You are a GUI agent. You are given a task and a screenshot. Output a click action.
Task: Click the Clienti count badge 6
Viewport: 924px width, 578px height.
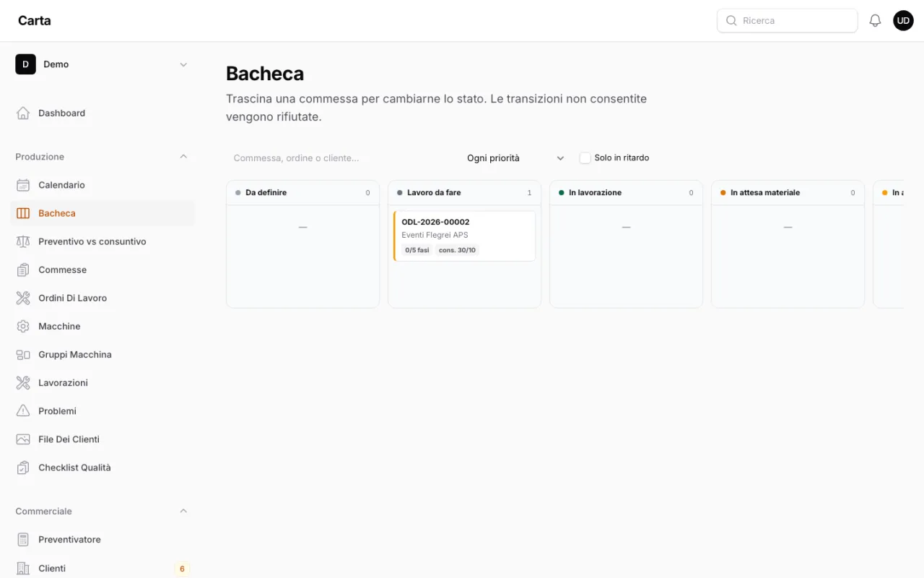[x=182, y=569]
